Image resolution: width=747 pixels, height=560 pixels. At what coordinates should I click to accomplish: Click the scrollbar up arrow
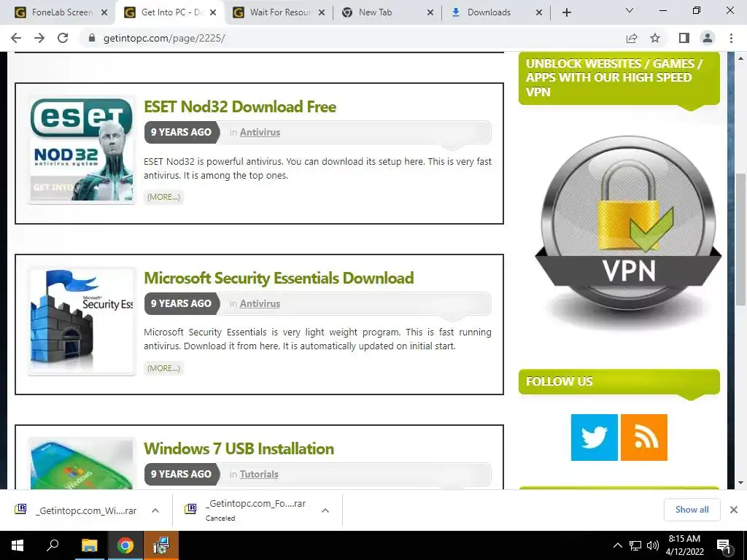tap(740, 58)
